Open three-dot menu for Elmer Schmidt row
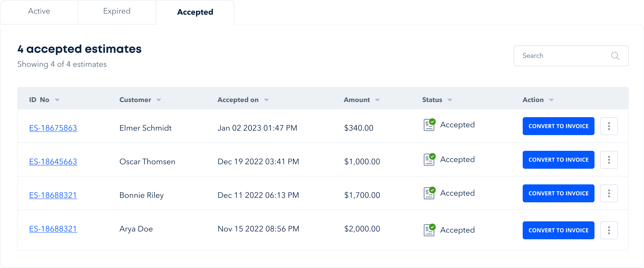 pyautogui.click(x=609, y=126)
